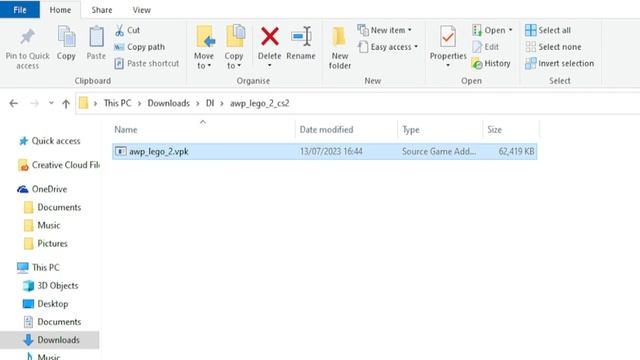Click the Paste ribbon icon
Screen dimensions: 640x360
tap(96, 37)
